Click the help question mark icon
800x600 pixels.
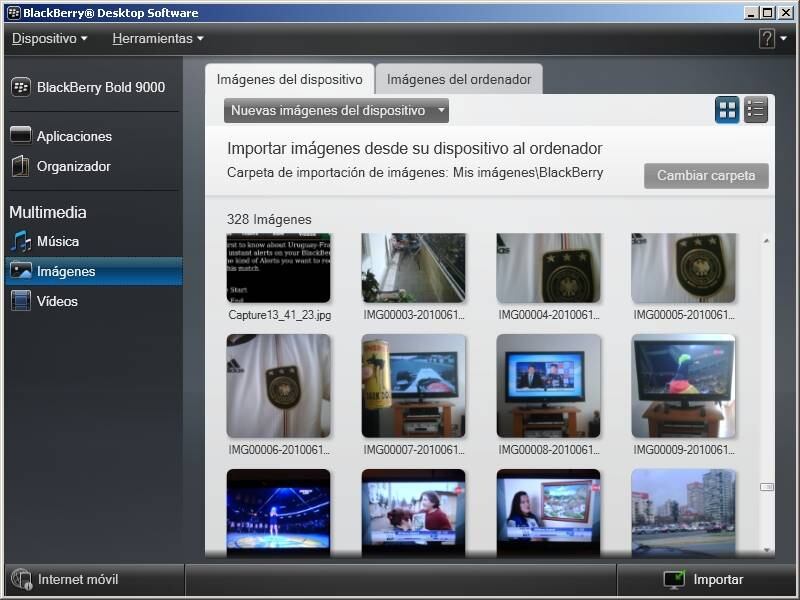767,39
